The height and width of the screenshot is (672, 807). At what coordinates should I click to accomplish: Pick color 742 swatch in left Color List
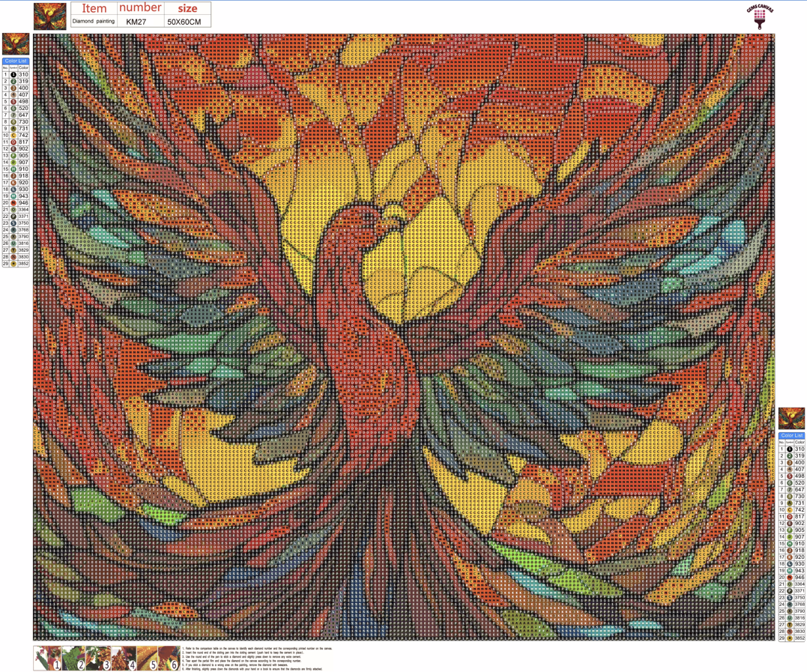point(13,136)
